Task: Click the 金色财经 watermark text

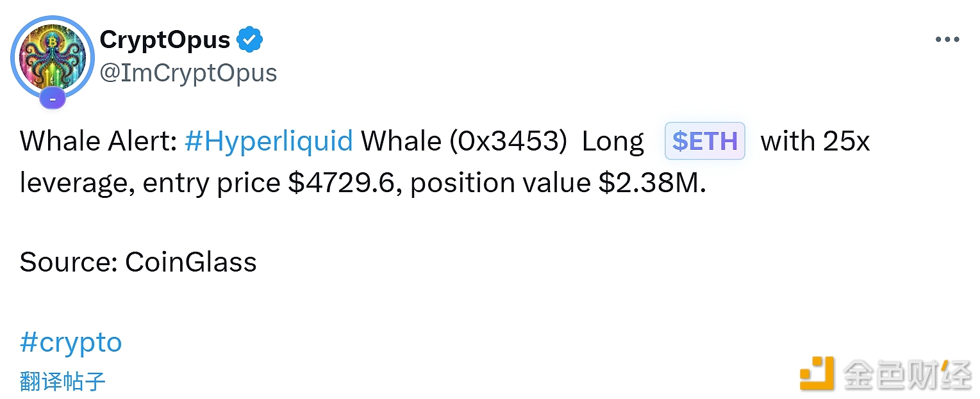Action: 907,373
